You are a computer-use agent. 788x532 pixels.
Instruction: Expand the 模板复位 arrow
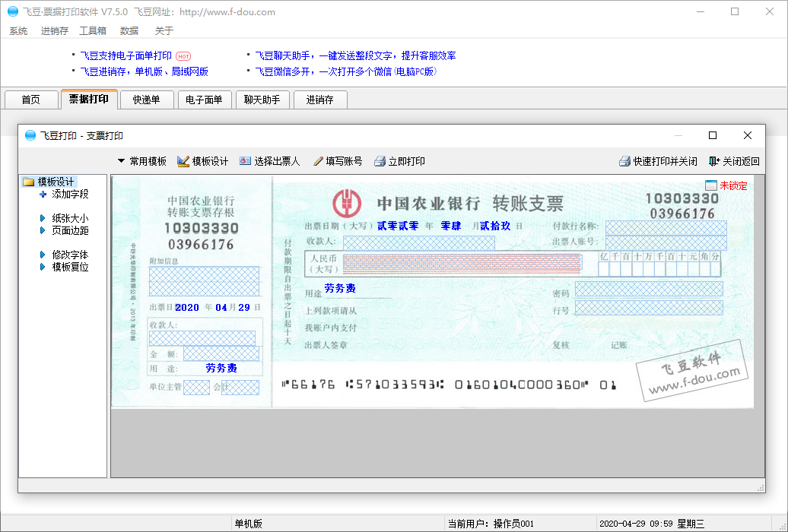click(x=43, y=267)
